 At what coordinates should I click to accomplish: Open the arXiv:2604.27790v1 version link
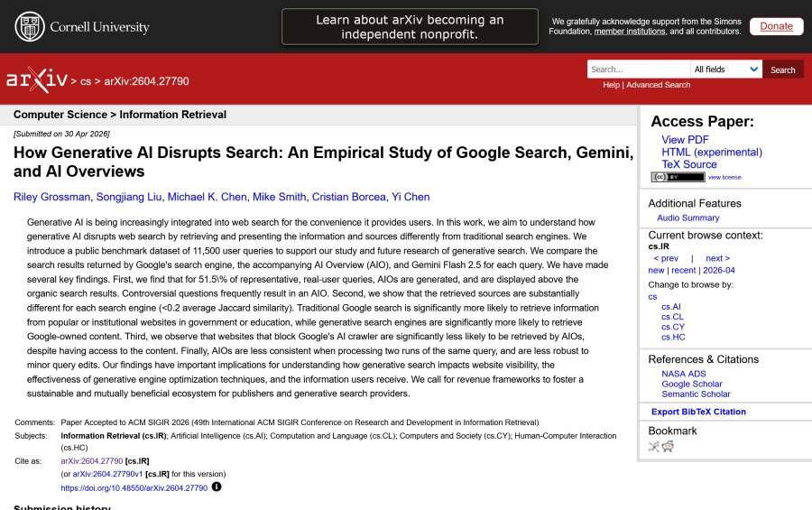click(x=107, y=474)
